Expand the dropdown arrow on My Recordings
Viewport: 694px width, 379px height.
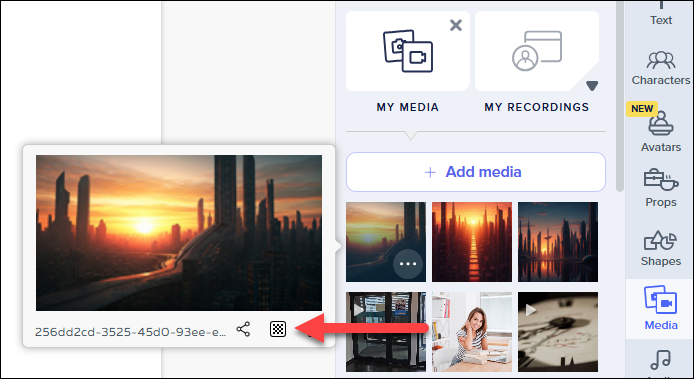pyautogui.click(x=592, y=85)
